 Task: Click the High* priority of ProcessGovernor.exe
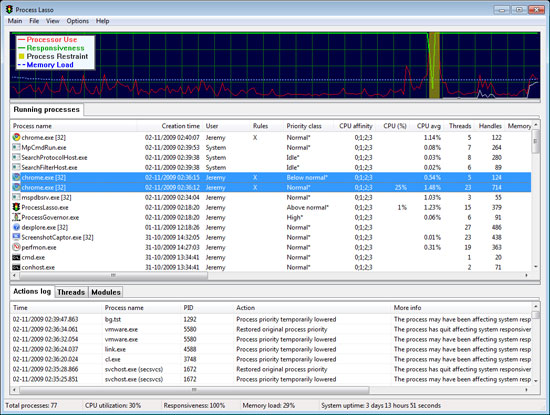294,217
